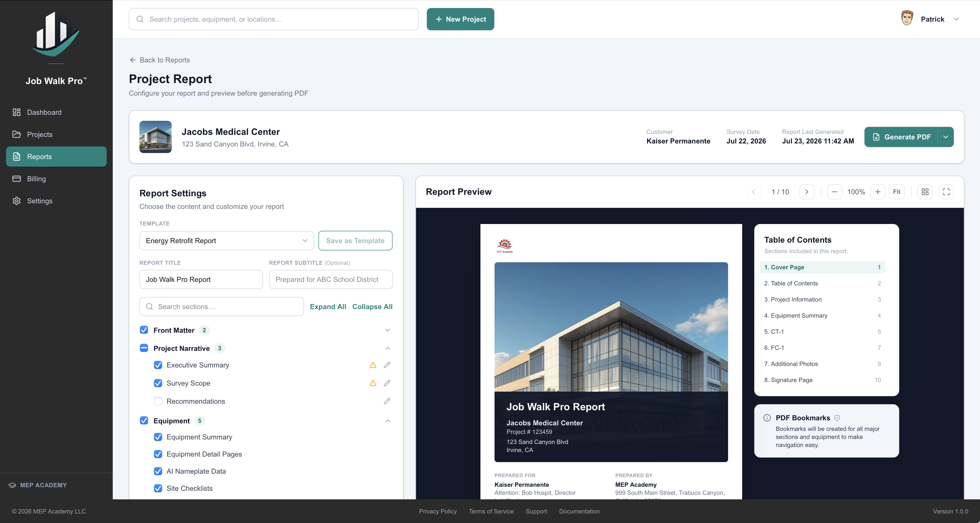Create a New Project
This screenshot has width=980, height=523.
coord(460,19)
